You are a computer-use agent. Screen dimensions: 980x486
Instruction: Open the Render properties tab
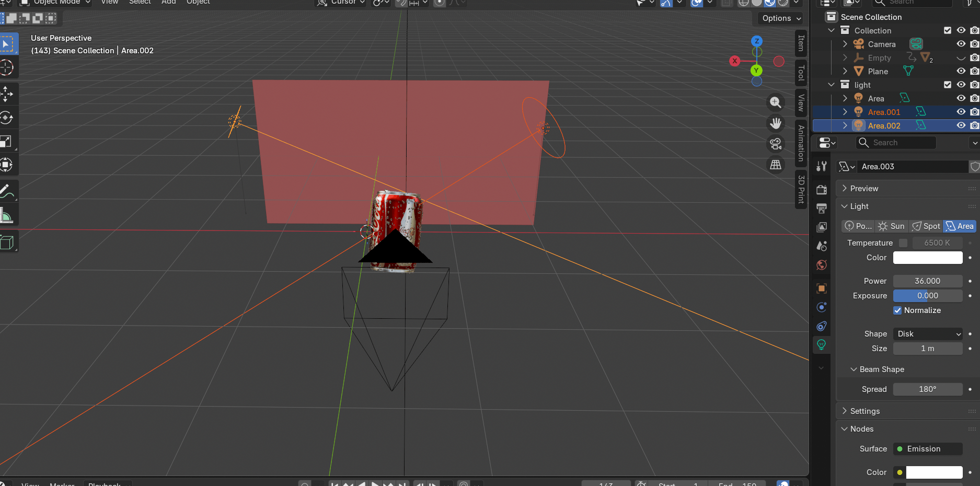point(822,190)
